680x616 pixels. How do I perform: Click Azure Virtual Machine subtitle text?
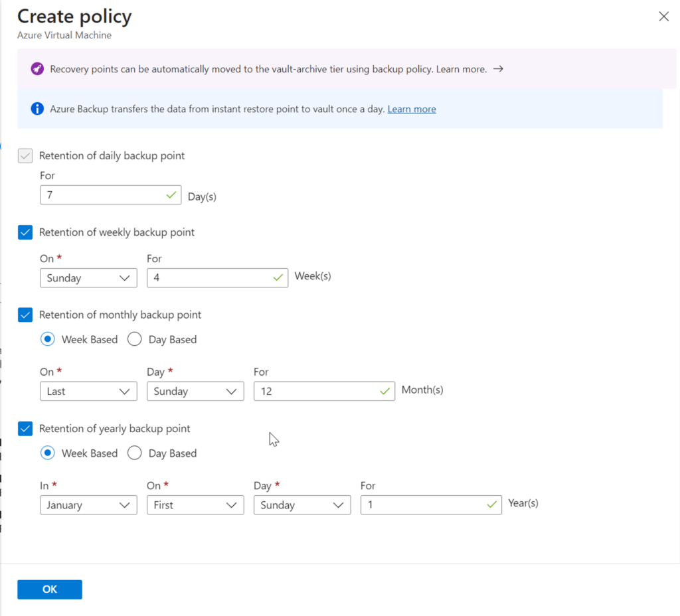[64, 35]
